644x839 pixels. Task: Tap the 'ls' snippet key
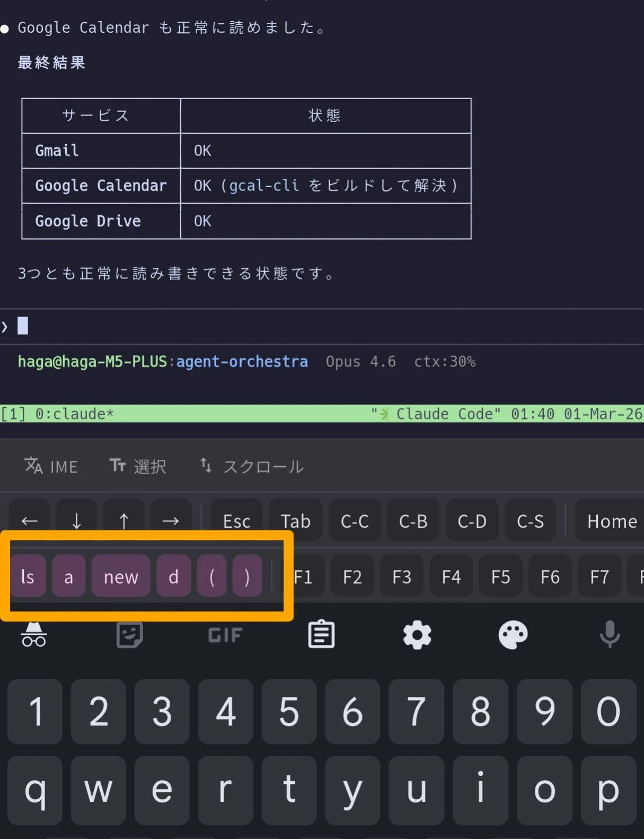coord(28,576)
